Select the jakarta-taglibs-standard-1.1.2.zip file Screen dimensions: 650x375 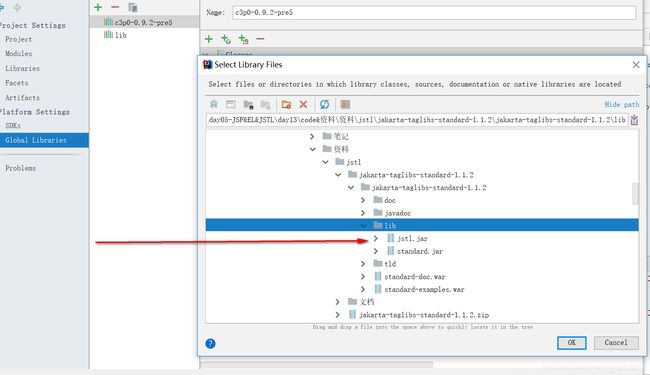[x=424, y=315]
